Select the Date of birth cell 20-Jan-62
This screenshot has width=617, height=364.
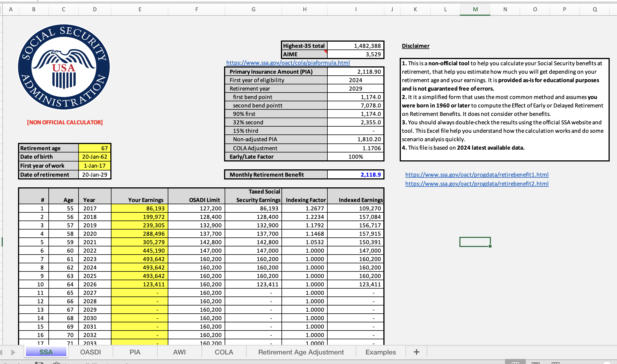pyautogui.click(x=95, y=157)
